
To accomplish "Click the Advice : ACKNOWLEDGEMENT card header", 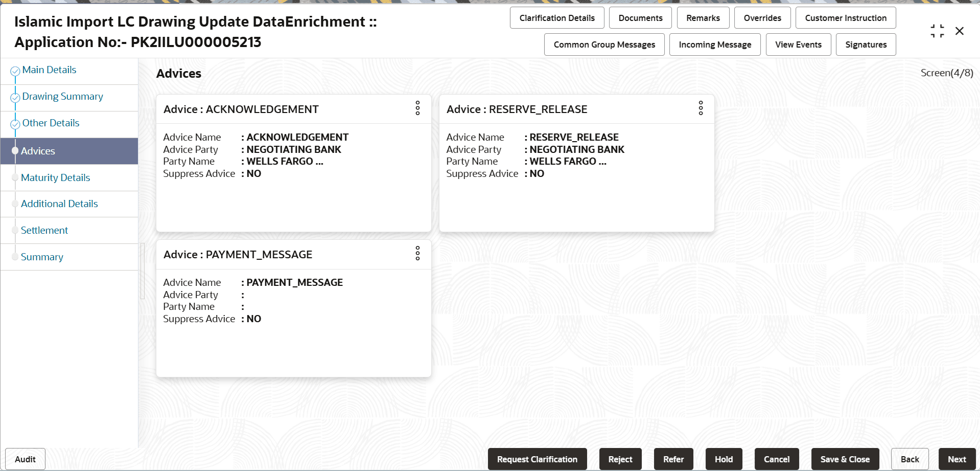I will click(x=241, y=109).
